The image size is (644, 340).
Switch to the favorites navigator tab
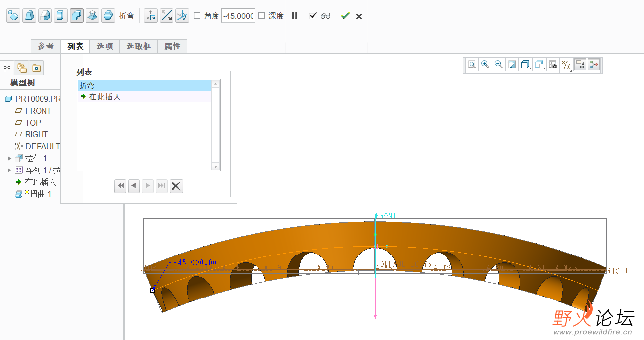coord(37,68)
